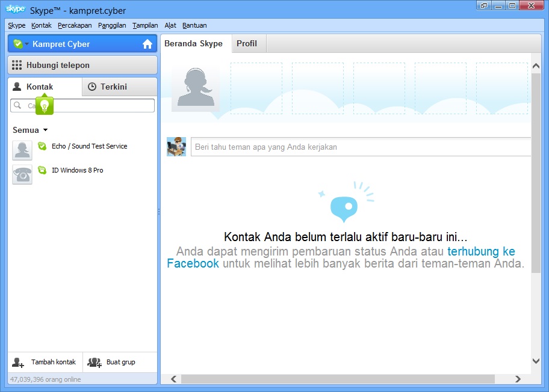Click the vertical scrollbar up arrow

click(536, 66)
